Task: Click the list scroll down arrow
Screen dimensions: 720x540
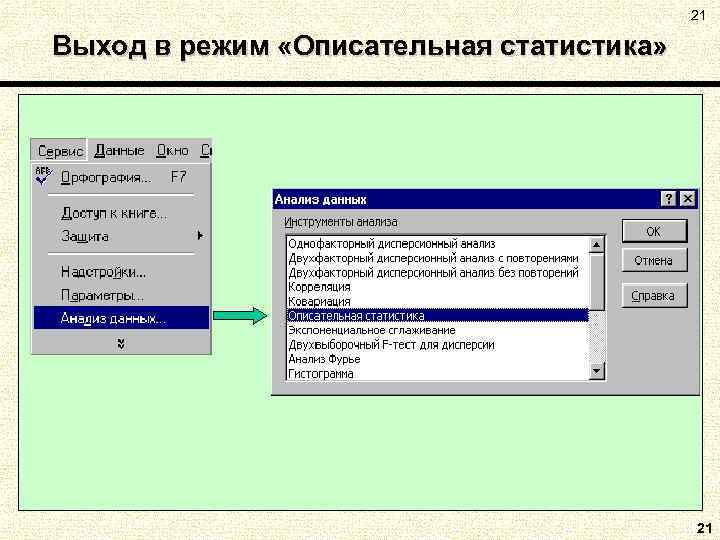Action: coord(596,371)
